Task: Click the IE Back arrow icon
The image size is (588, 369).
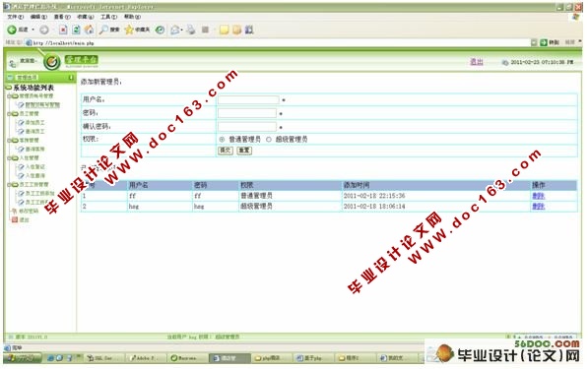Action: (12, 30)
